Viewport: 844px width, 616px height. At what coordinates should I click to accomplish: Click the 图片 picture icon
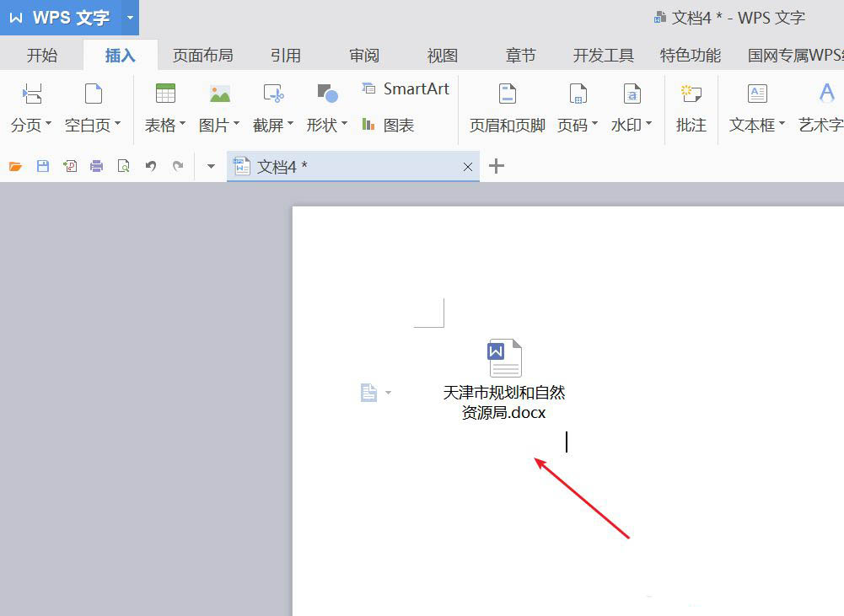coord(219,94)
